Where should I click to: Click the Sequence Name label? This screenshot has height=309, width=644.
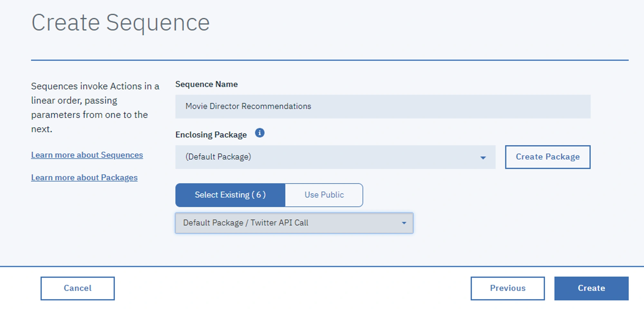pos(206,84)
